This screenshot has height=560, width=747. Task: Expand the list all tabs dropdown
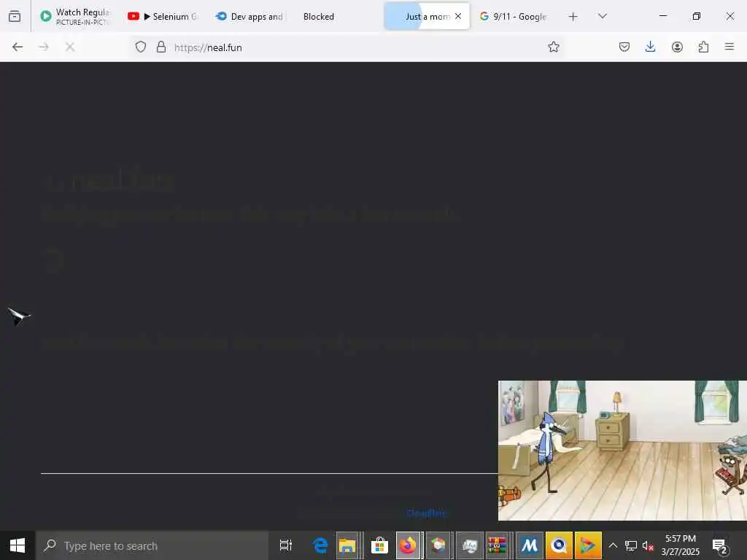coord(602,16)
